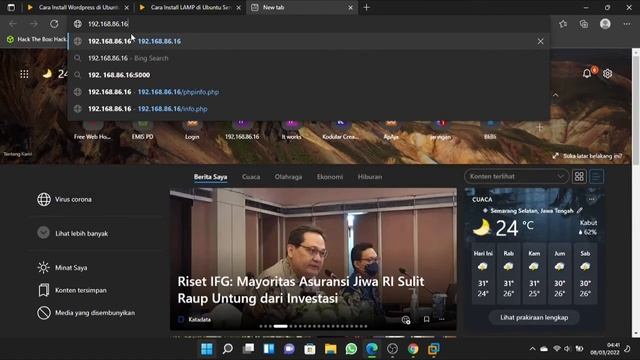Open WhatsApp from the taskbar
This screenshot has width=640, height=360.
click(351, 349)
